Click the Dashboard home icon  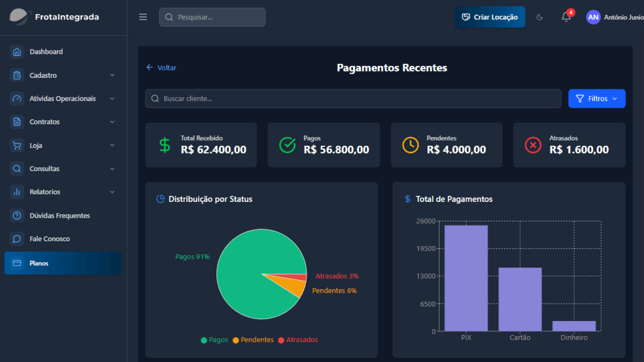(17, 52)
